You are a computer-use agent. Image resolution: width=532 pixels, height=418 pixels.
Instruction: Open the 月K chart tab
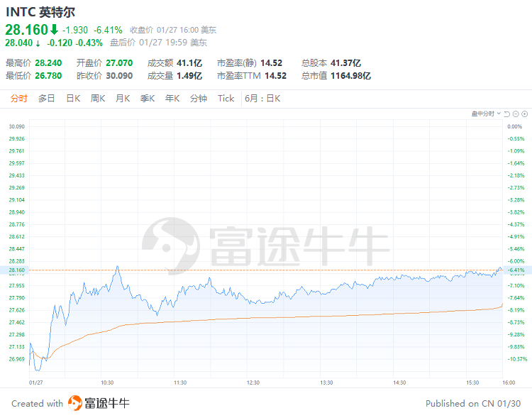coord(123,99)
